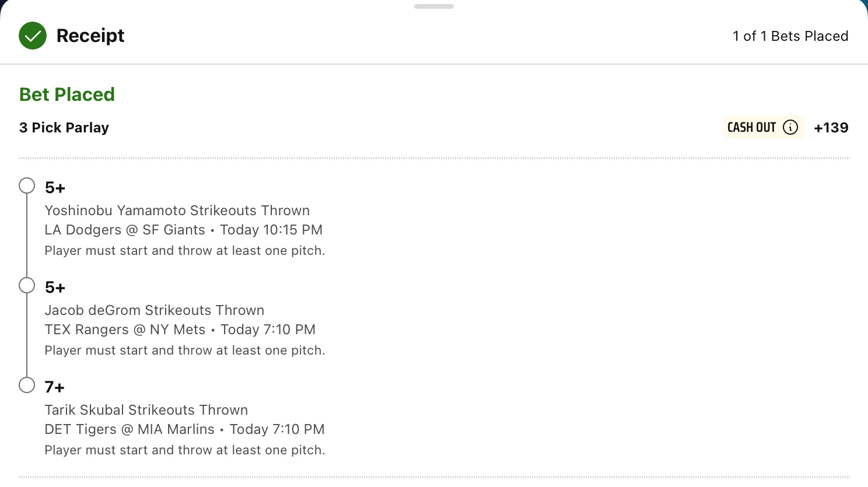Screen dimensions: 868x487
Task: View the DET Tigers @ MIA Marlins game
Action: pos(129,429)
